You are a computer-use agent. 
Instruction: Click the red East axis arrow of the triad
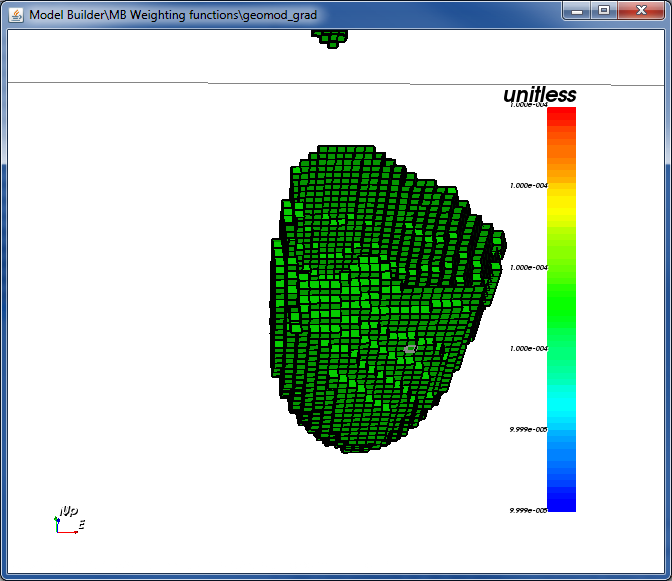point(67,532)
